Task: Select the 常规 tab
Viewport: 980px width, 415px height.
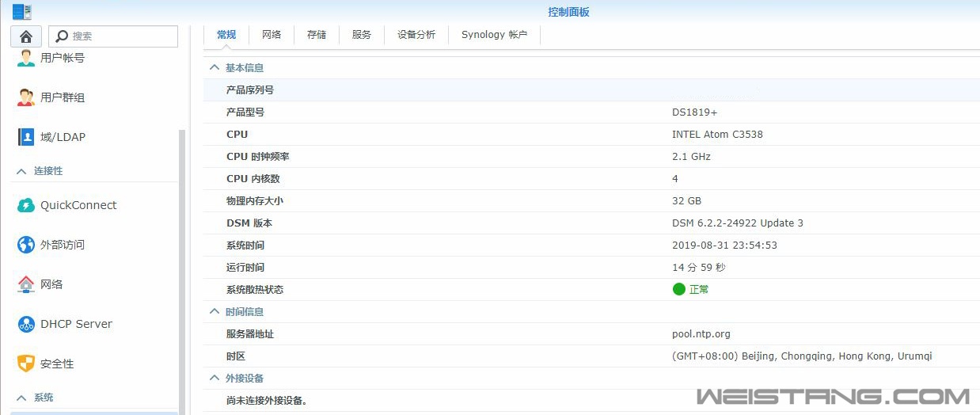Action: click(226, 35)
